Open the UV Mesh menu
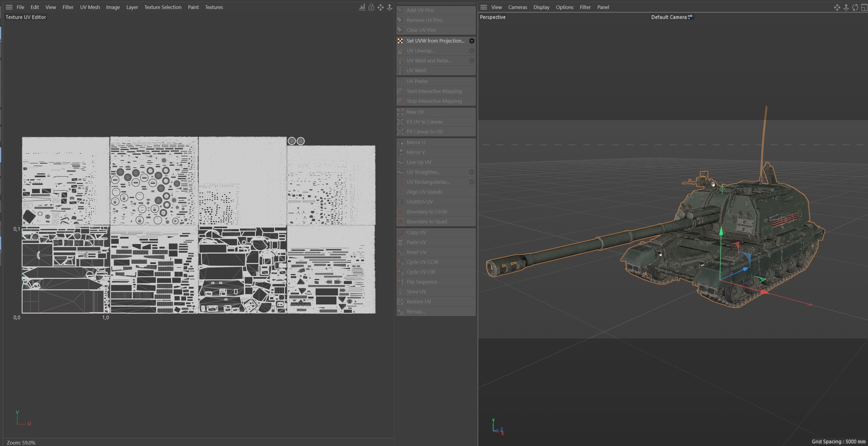Image resolution: width=868 pixels, height=446 pixels. (x=90, y=7)
